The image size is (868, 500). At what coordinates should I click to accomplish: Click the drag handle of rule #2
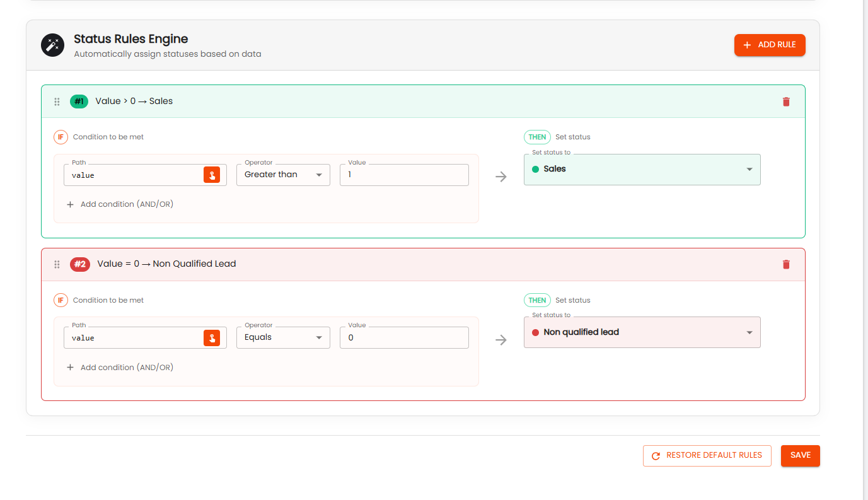(x=57, y=264)
